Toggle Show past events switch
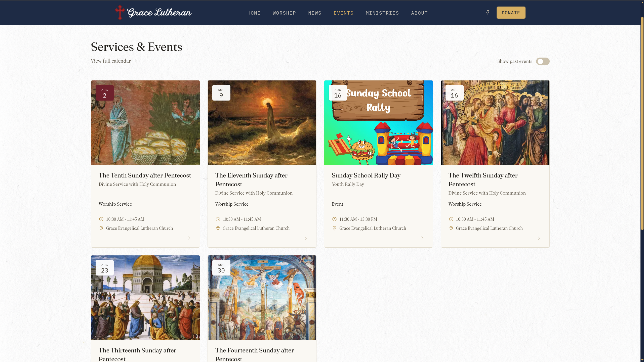The image size is (644, 362). pos(543,61)
